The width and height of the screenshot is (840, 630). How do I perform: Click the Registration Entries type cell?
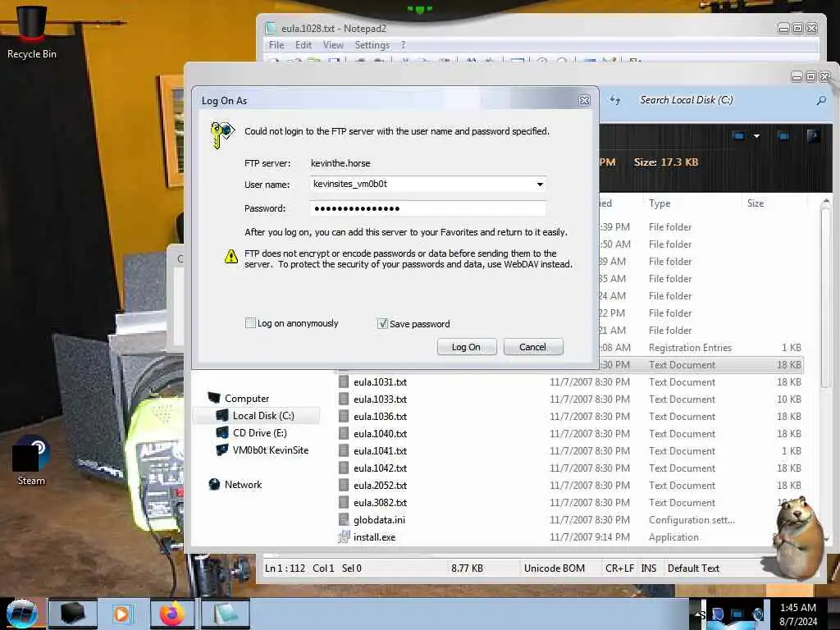[690, 348]
